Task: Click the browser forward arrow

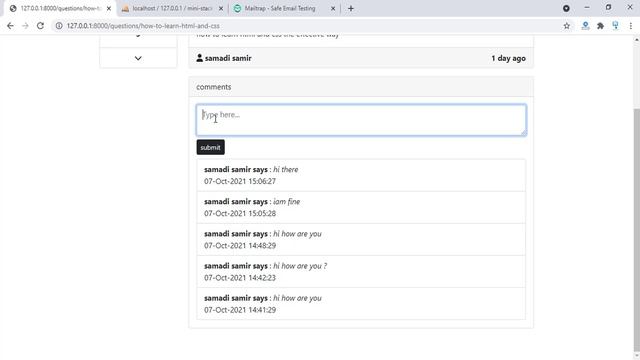Action: (x=25, y=26)
